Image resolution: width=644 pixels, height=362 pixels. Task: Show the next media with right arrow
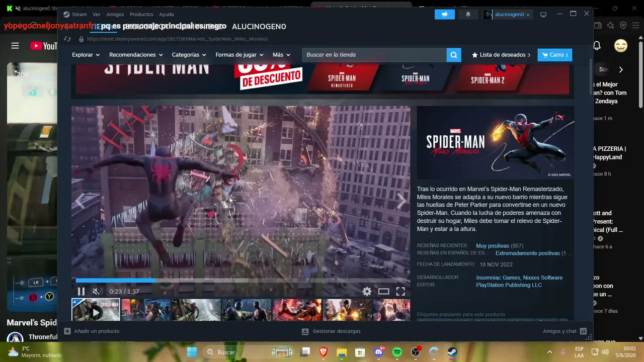(401, 201)
